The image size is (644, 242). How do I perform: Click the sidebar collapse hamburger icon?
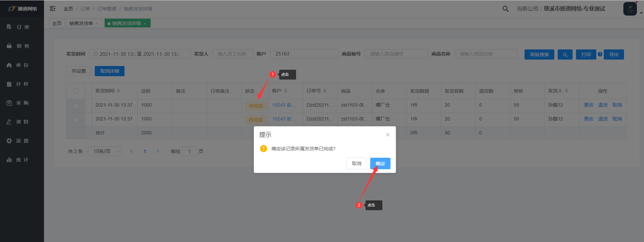tap(52, 8)
